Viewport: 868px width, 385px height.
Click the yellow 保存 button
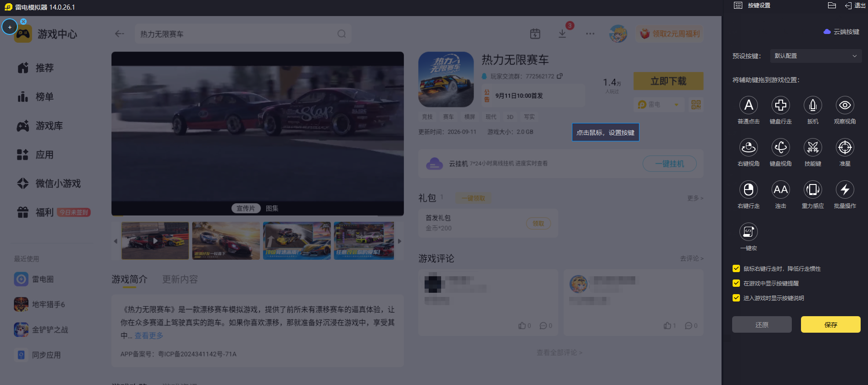(x=831, y=324)
